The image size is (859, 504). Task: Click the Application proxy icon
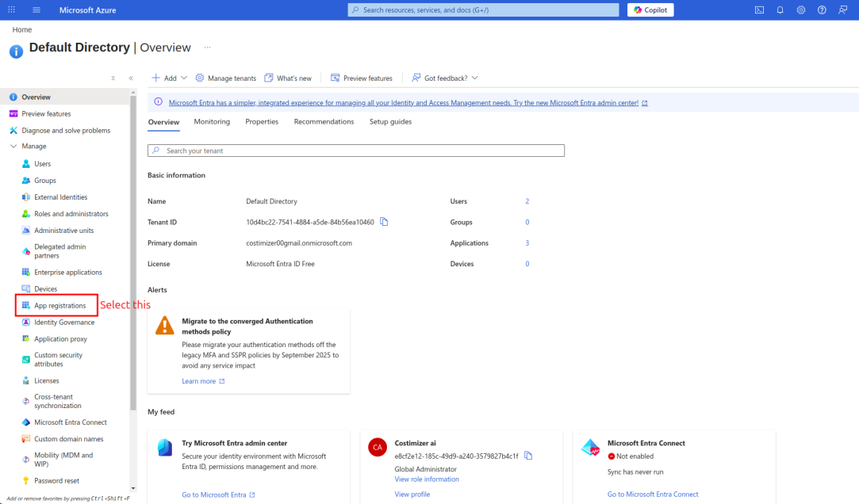(25, 338)
